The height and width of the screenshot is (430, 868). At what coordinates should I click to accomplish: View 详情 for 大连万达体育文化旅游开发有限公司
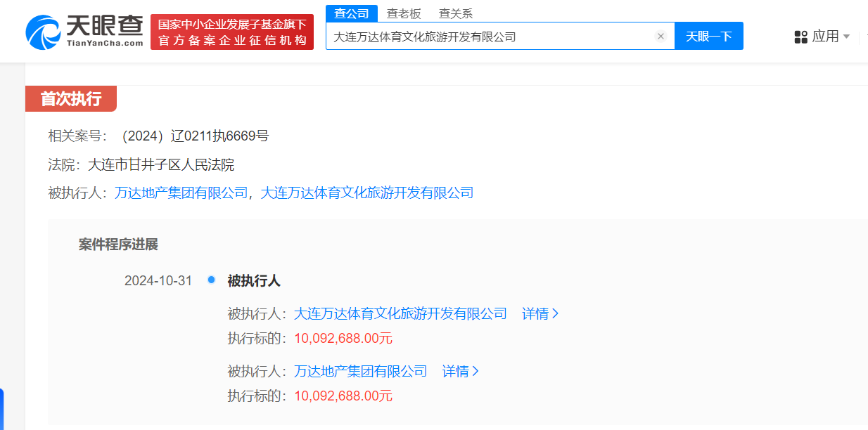coord(540,313)
